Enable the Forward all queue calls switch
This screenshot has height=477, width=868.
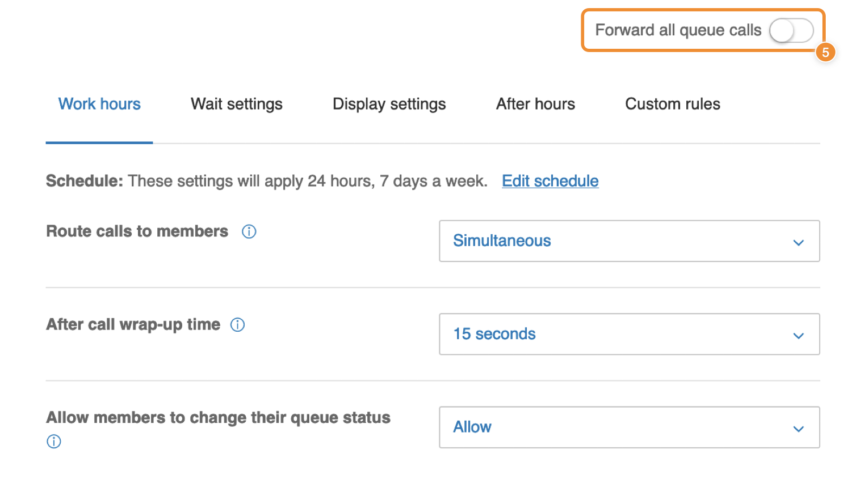click(791, 30)
